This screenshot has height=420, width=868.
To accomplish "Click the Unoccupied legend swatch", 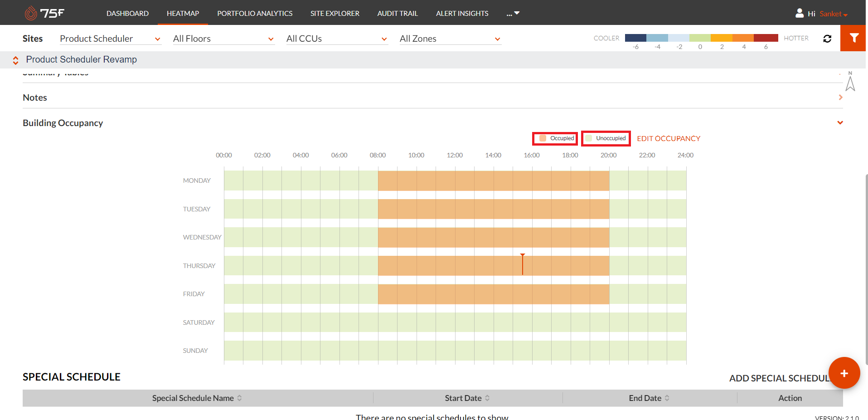I will (x=588, y=138).
